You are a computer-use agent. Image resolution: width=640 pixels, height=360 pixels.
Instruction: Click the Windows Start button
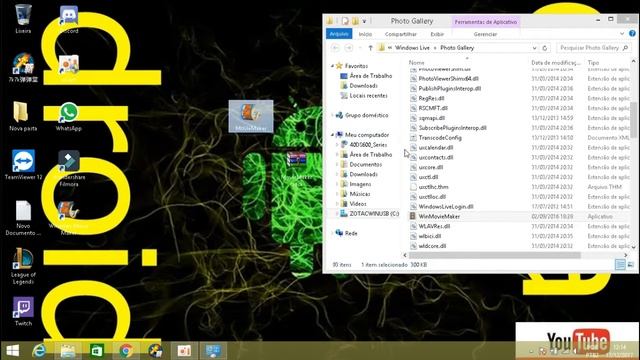tap(13, 351)
